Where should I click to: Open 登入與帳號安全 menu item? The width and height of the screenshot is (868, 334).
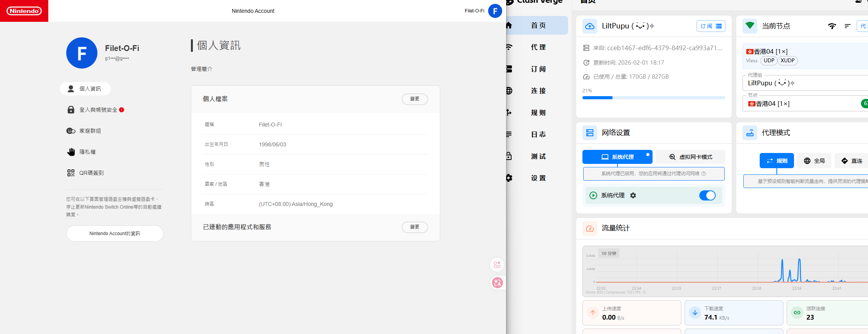coord(98,110)
